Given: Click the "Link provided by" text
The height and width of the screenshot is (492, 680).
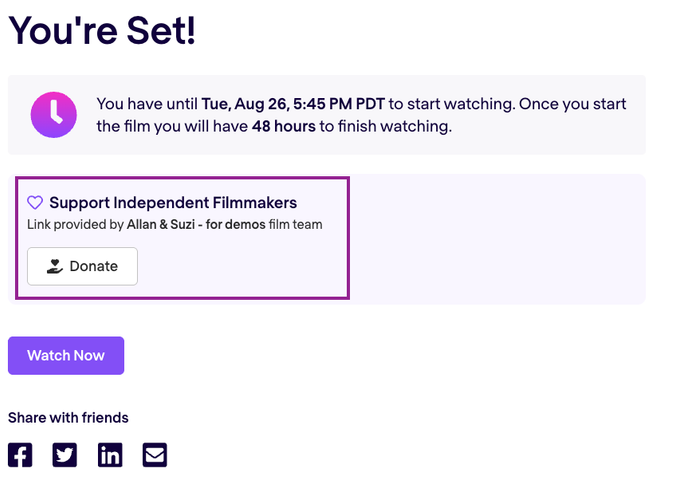Looking at the screenshot, I should pos(75,224).
